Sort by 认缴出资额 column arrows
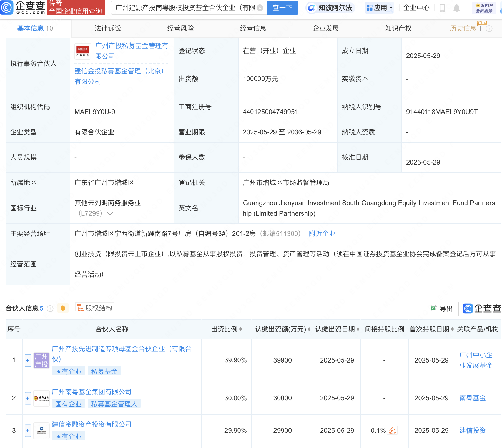The image size is (502, 448). (x=309, y=329)
